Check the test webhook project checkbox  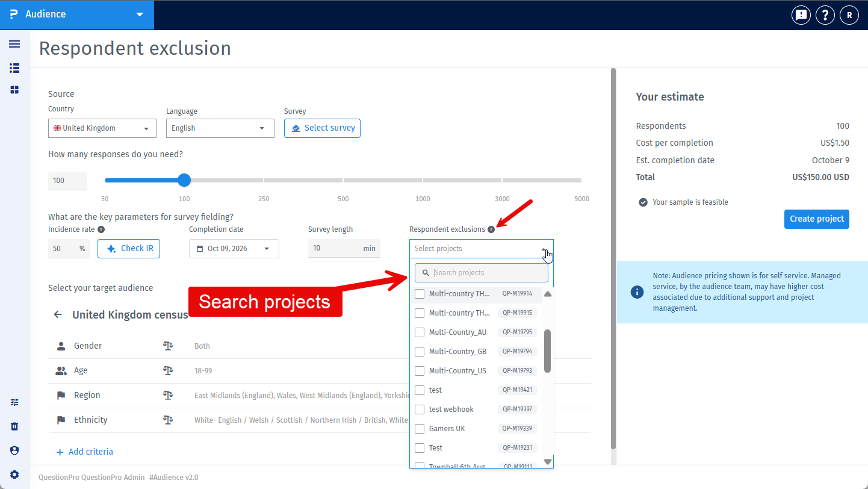point(420,410)
